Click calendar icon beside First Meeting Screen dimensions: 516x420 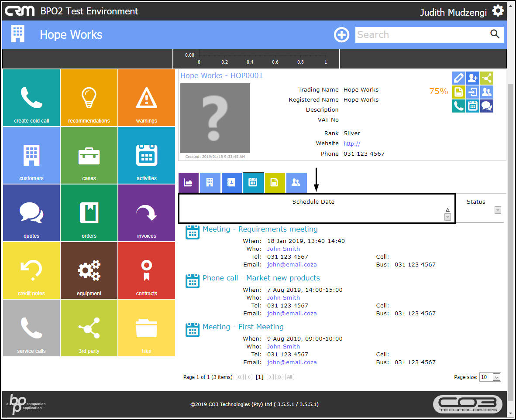(x=193, y=330)
